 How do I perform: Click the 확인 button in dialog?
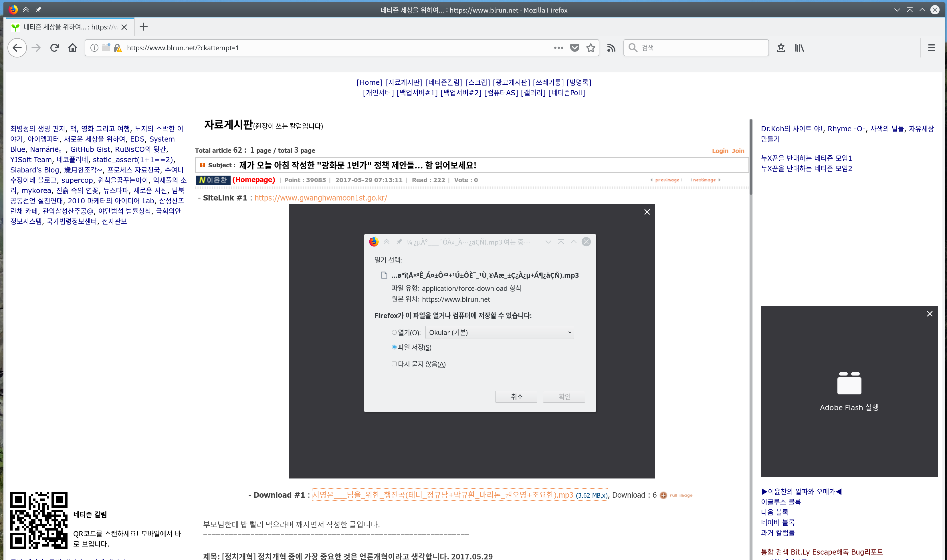[x=564, y=397]
